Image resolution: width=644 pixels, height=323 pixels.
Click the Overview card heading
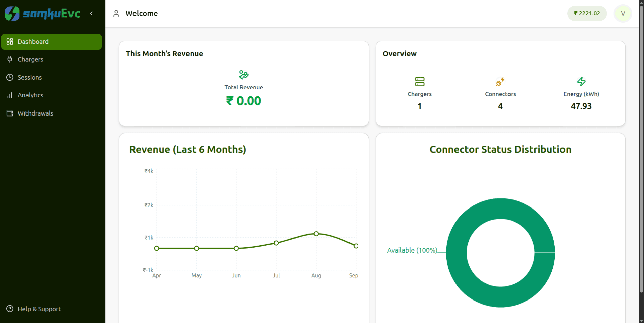click(x=399, y=54)
